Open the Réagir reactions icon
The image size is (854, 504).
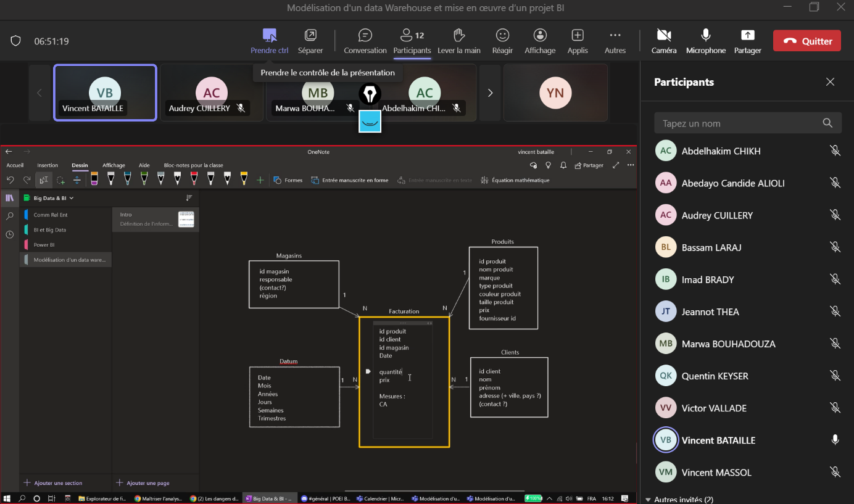click(502, 35)
